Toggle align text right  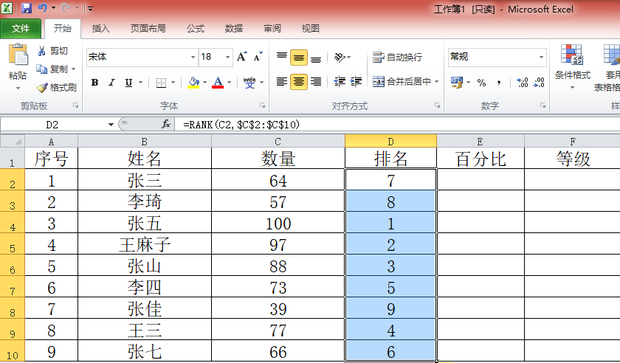(x=316, y=82)
